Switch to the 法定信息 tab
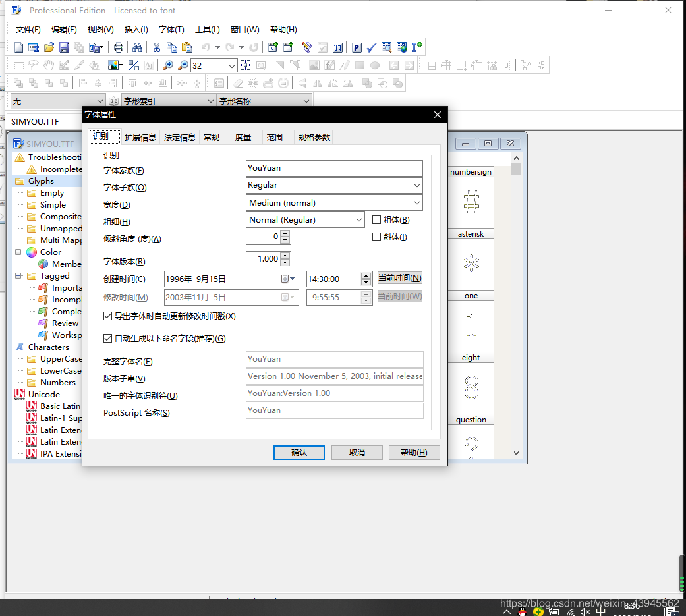Screen dimensions: 686x616 point(179,138)
